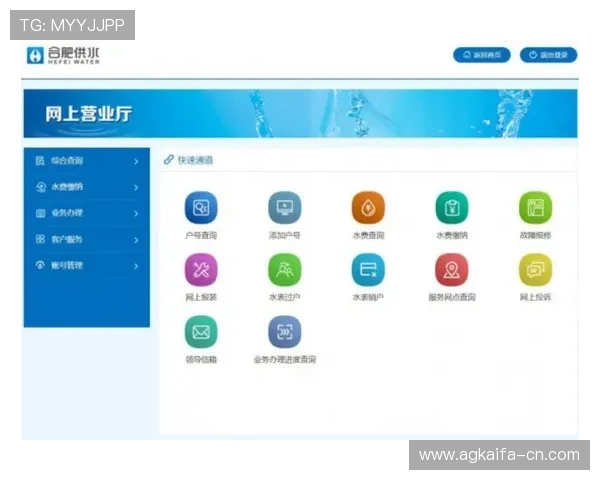Click the 综合查询 document icon in the sidebar

click(x=40, y=160)
